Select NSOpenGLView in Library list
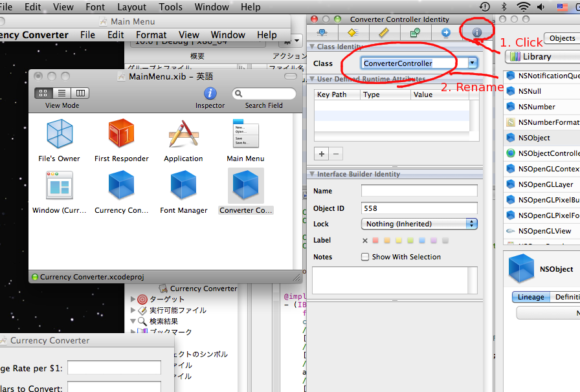580x392 pixels. 542,231
